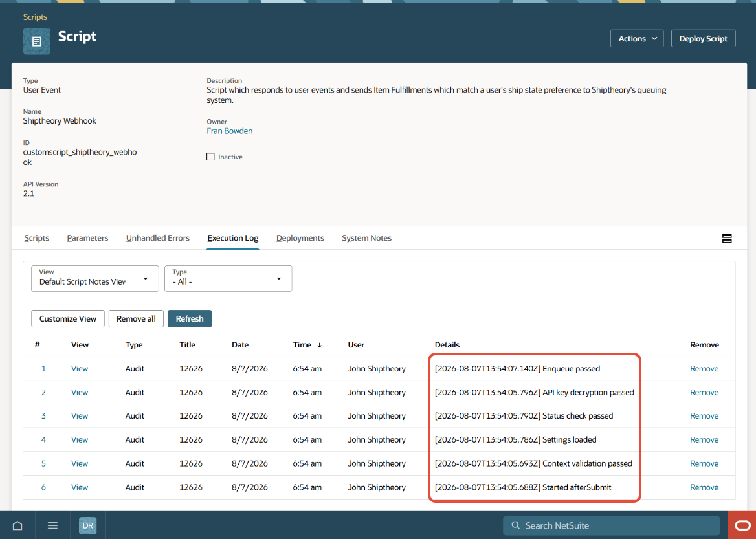
Task: Open View link for Started afterSubmit row
Action: (x=80, y=487)
